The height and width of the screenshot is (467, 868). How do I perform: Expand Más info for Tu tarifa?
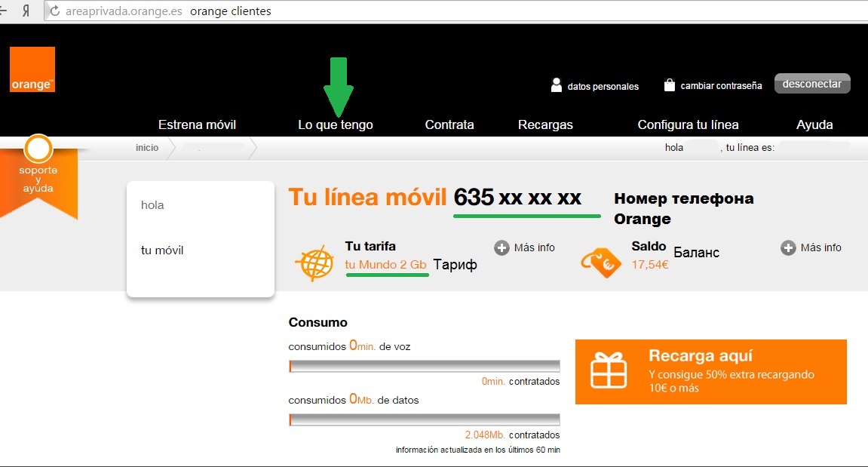tap(534, 247)
